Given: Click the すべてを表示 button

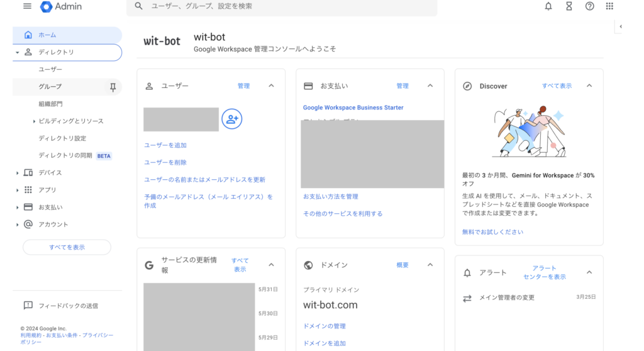Looking at the screenshot, I should (x=67, y=247).
